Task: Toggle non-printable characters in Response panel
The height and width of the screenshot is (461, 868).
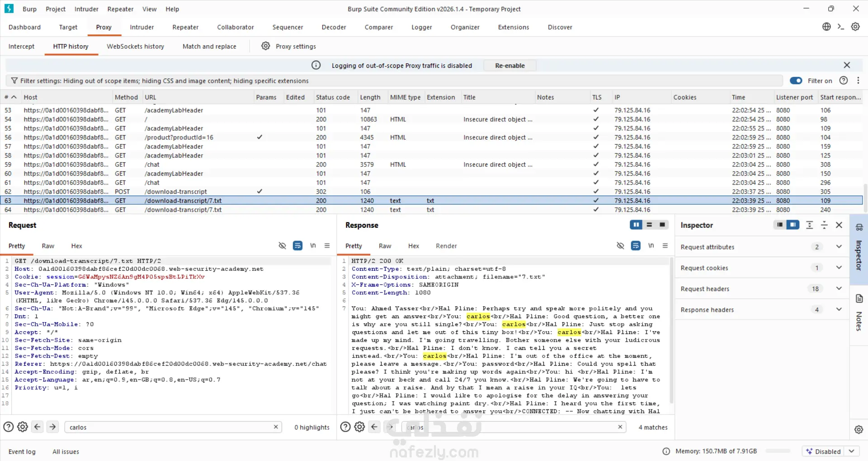Action: pyautogui.click(x=620, y=245)
